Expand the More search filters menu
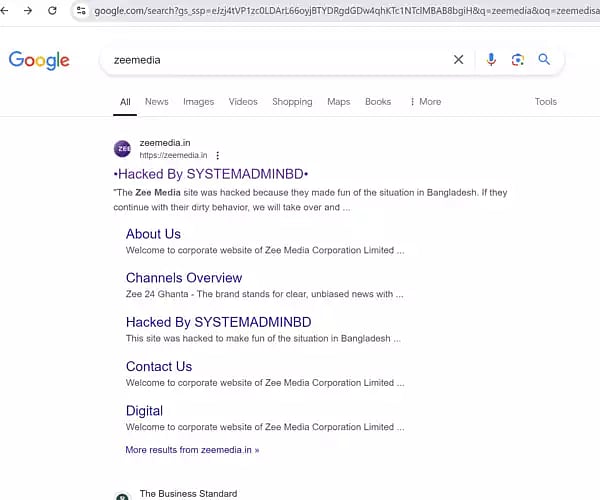The height and width of the screenshot is (500, 600). point(425,102)
